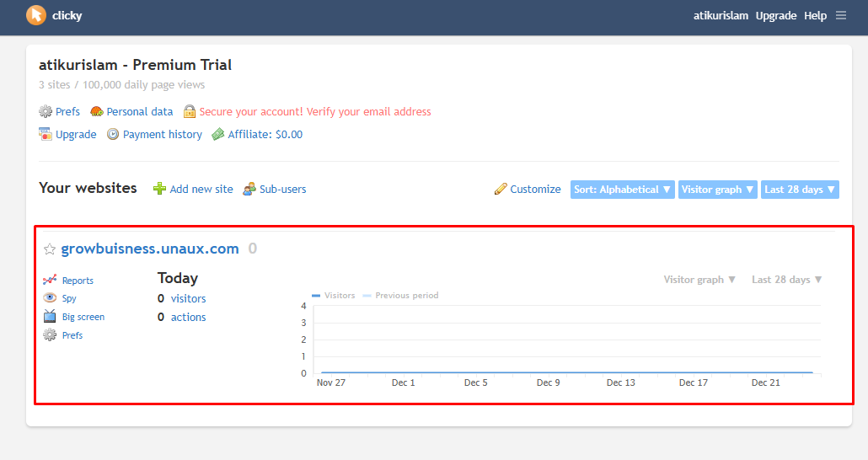Click the Nov 27 label on graph axis

click(331, 382)
